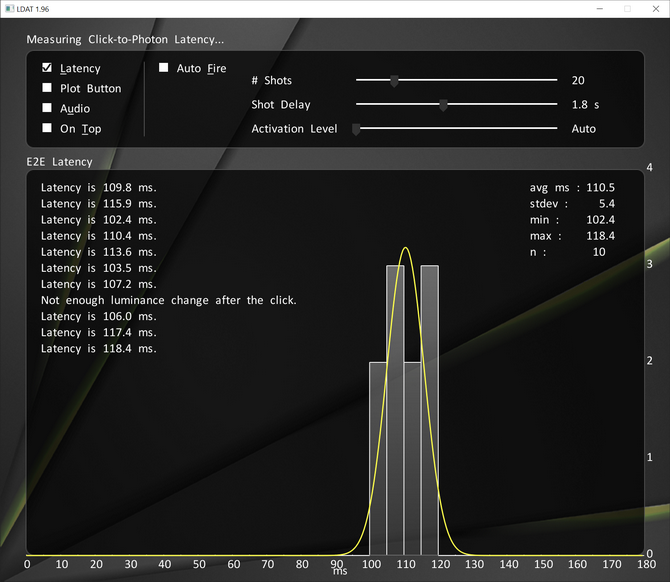Click the # Shots slider handle

point(394,81)
